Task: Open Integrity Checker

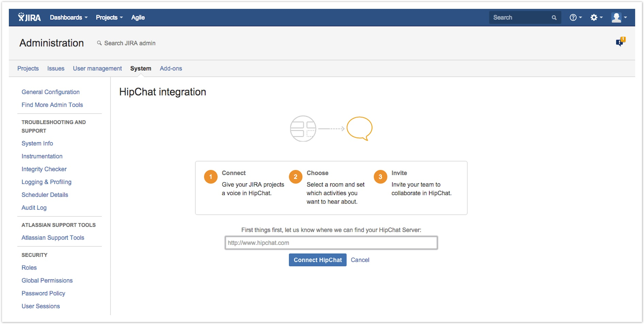Action: coord(44,169)
